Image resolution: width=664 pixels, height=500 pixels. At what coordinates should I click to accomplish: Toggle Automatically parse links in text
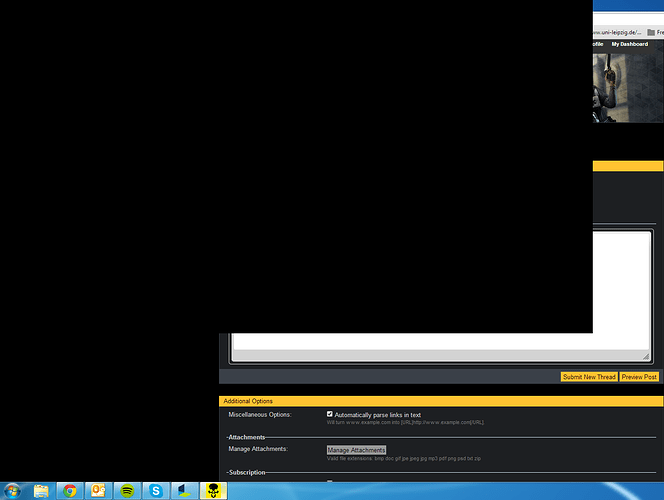click(x=330, y=414)
